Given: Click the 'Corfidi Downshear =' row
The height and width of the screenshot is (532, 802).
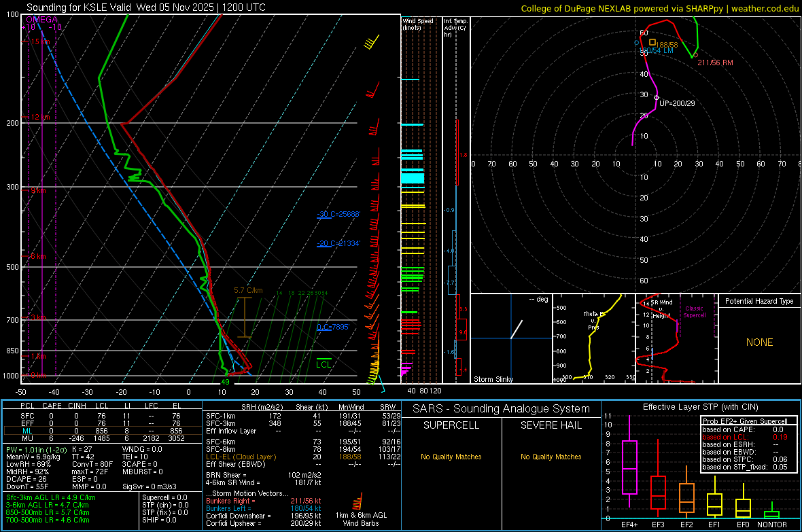Looking at the screenshot, I should tap(264, 516).
